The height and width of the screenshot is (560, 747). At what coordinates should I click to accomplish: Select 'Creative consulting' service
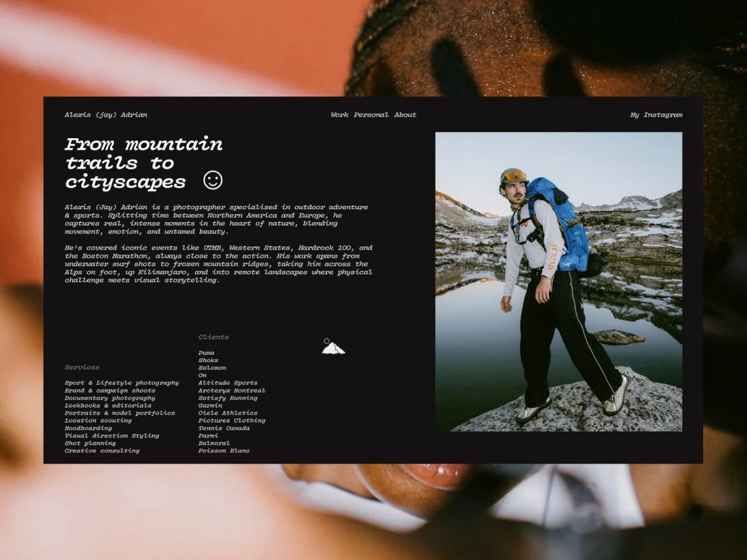pos(102,450)
